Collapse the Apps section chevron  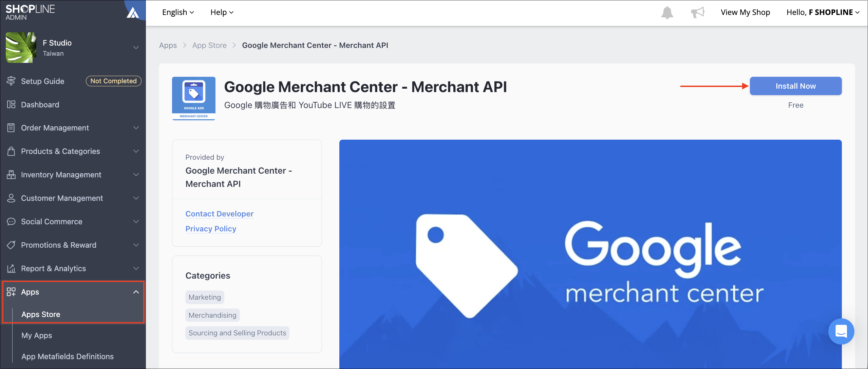point(136,292)
